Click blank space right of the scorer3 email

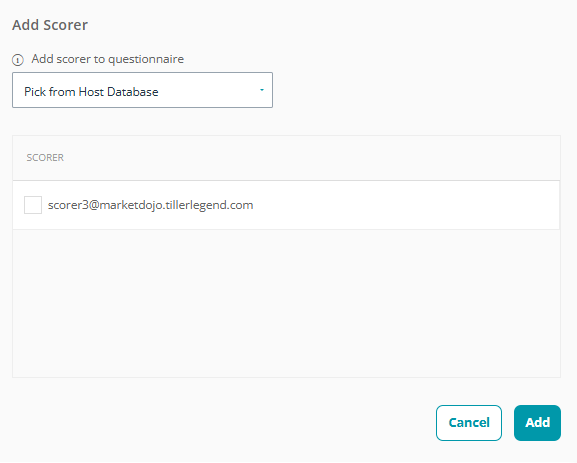[405, 205]
